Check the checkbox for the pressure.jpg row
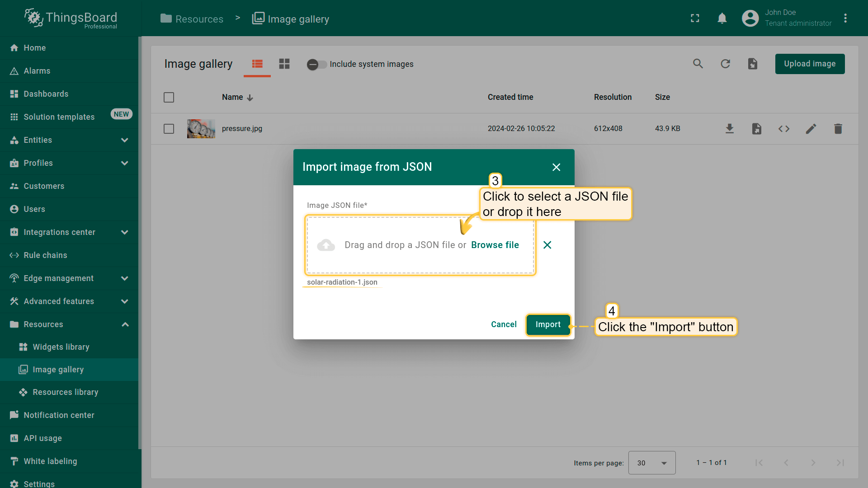 pos(169,129)
